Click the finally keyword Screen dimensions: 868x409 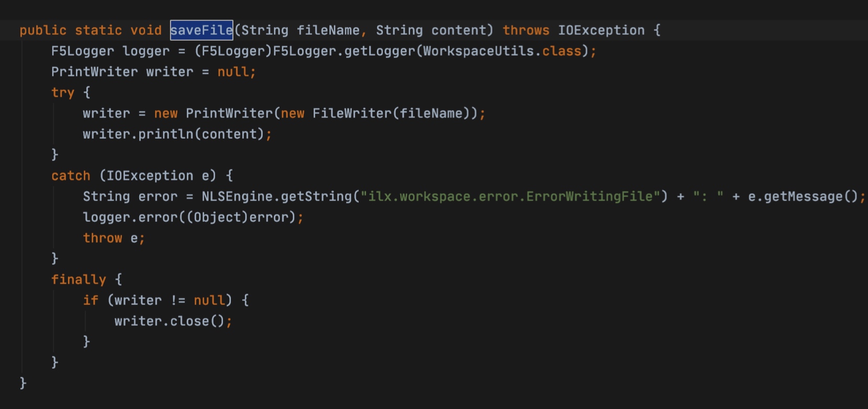point(79,280)
